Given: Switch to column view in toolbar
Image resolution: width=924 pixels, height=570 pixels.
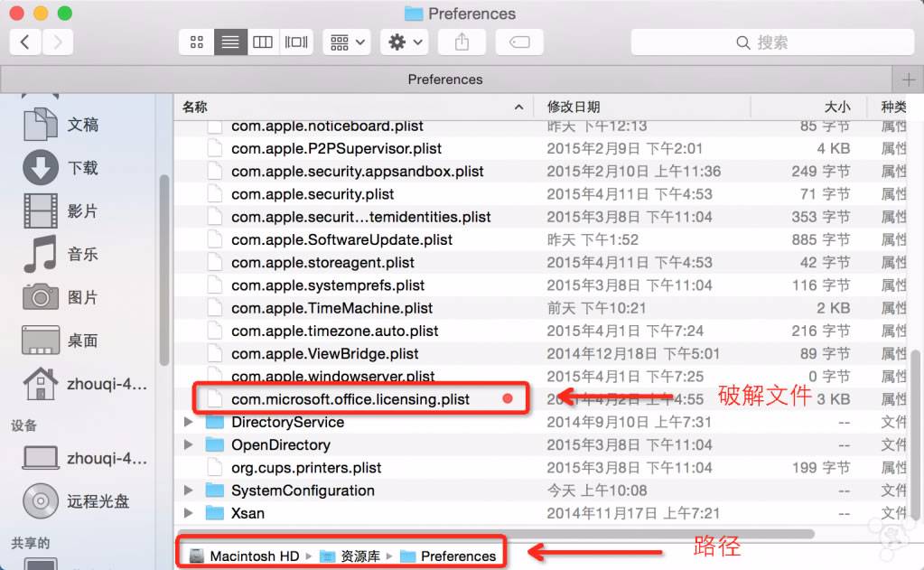Looking at the screenshot, I should point(263,42).
